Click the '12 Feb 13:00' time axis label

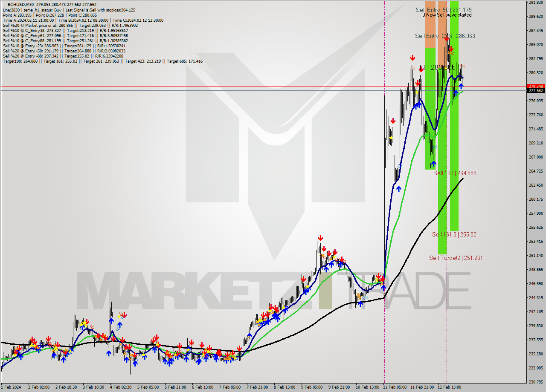pyautogui.click(x=449, y=387)
